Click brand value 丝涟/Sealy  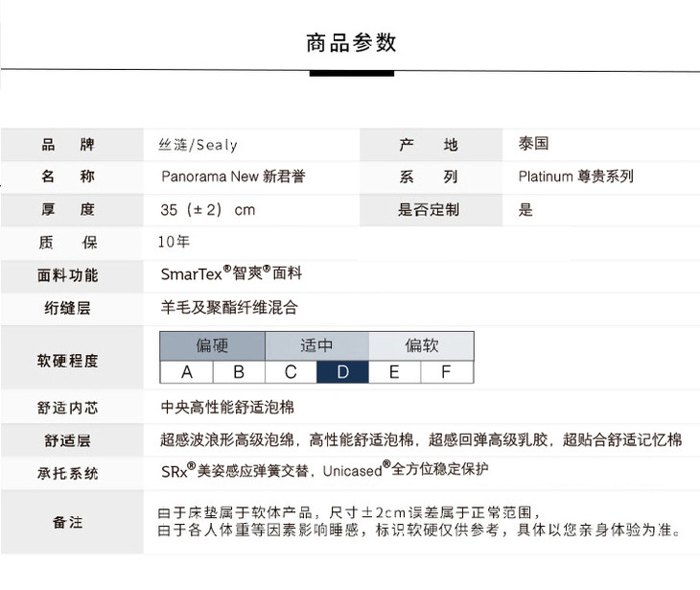coord(198,145)
